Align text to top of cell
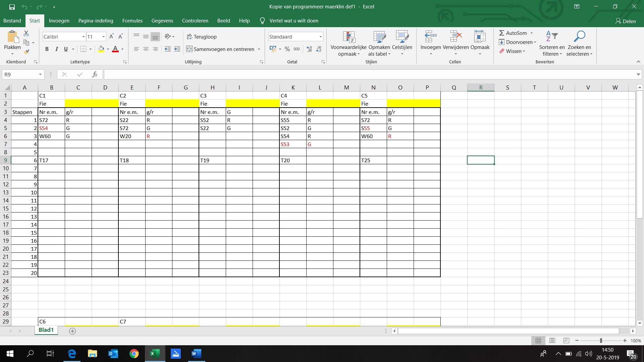 click(137, 37)
